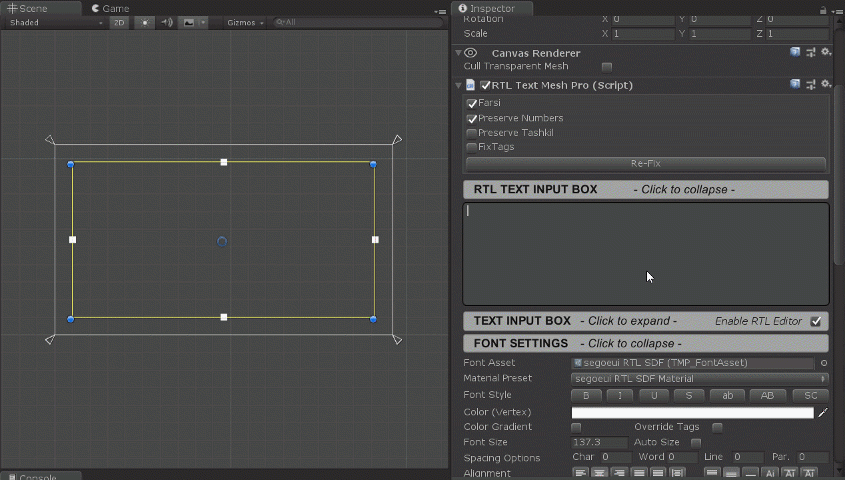Click the Re-Fix button
This screenshot has height=480, width=845.
point(646,163)
